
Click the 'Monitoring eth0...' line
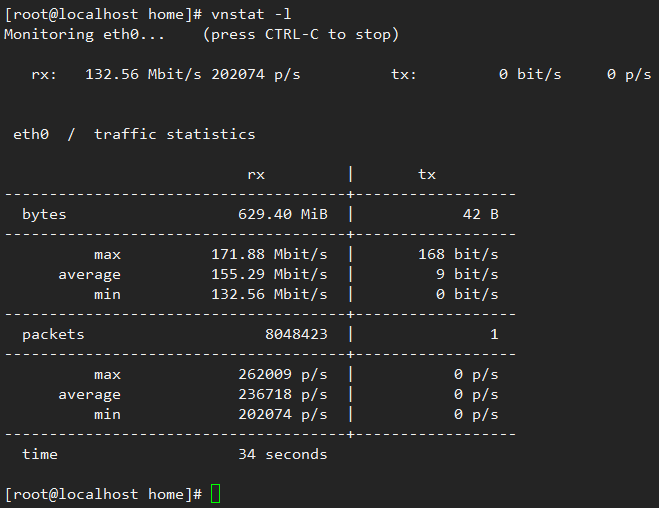[84, 34]
